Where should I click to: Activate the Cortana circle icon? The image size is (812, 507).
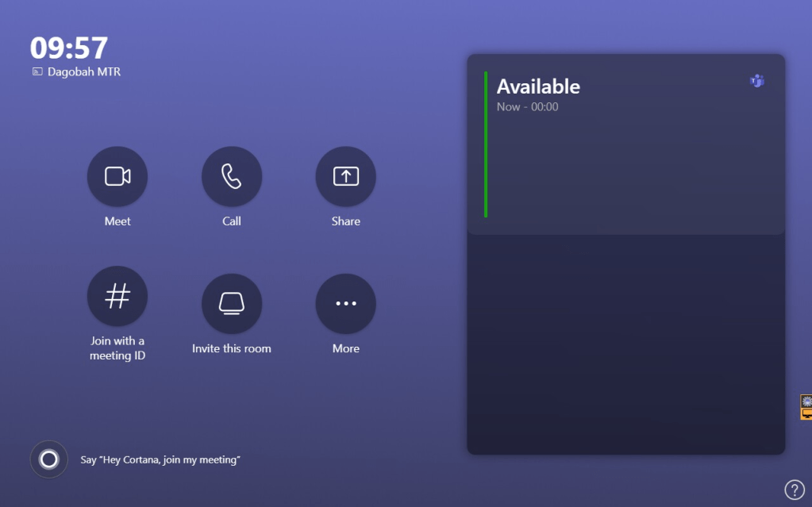pos(48,459)
